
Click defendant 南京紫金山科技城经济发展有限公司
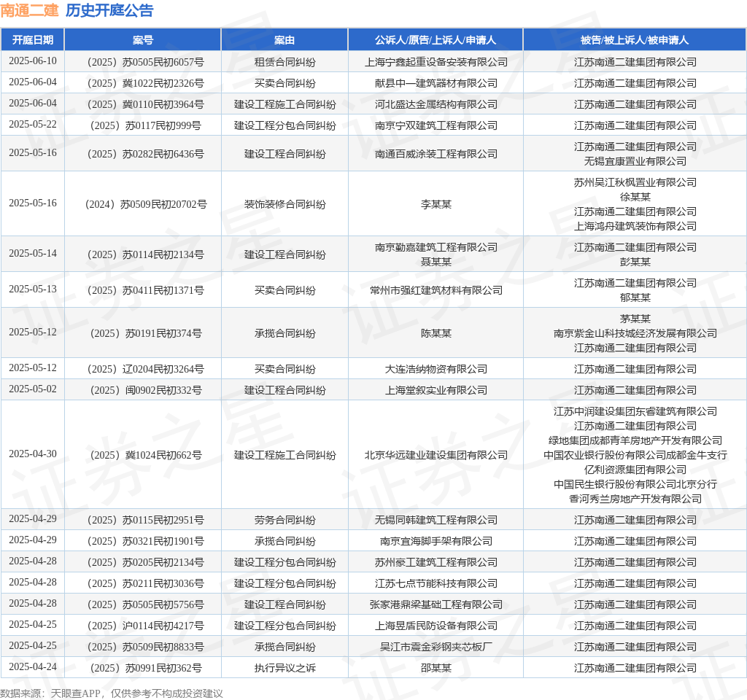635,333
